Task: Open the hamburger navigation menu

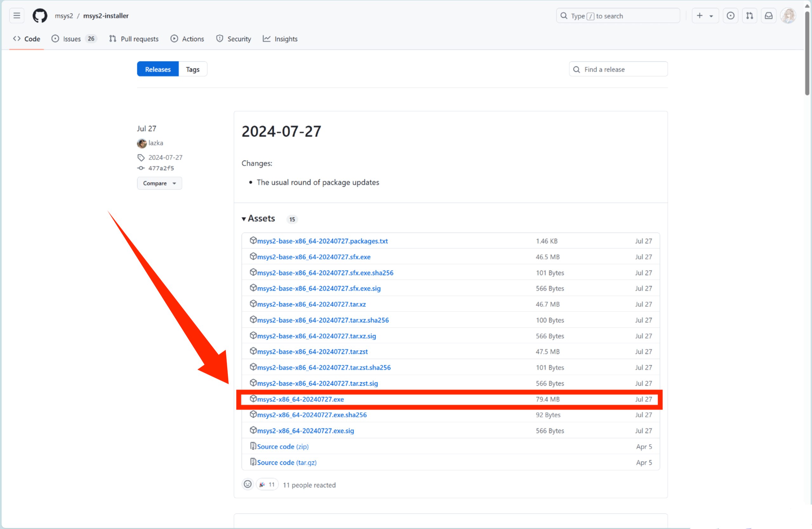Action: (17, 16)
